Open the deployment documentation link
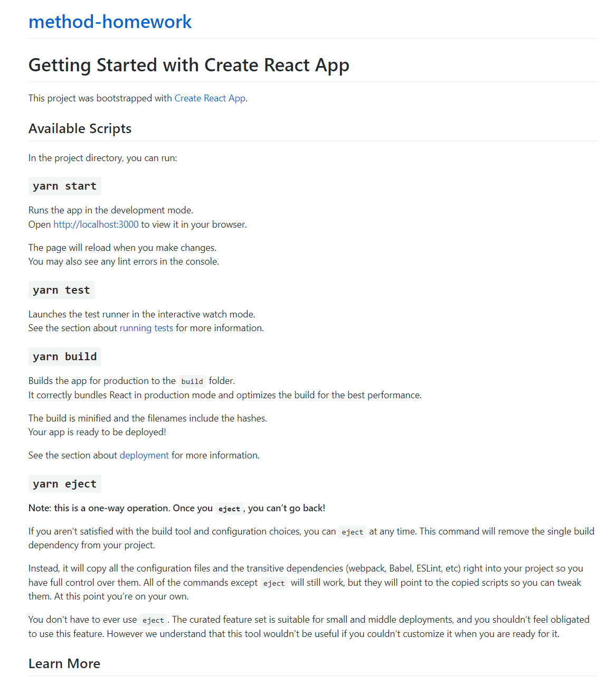This screenshot has width=616, height=684. [x=144, y=455]
